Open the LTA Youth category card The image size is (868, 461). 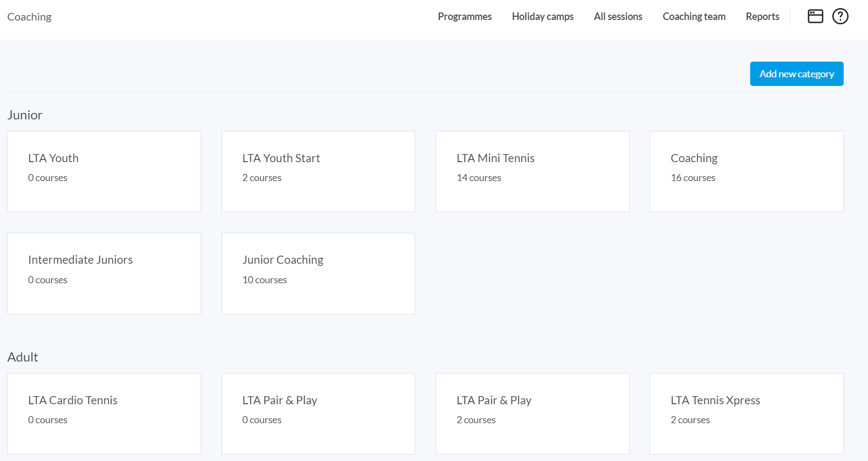tap(104, 171)
